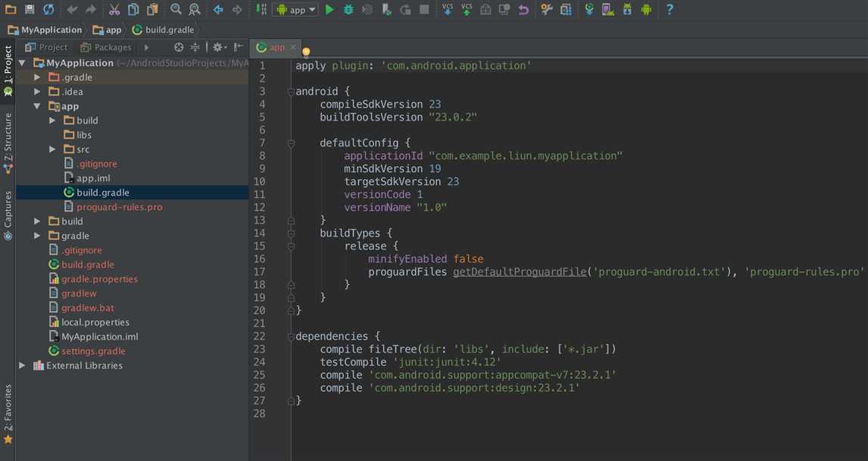
Task: Click Sync Project with Gradle Files icon
Action: (x=589, y=9)
